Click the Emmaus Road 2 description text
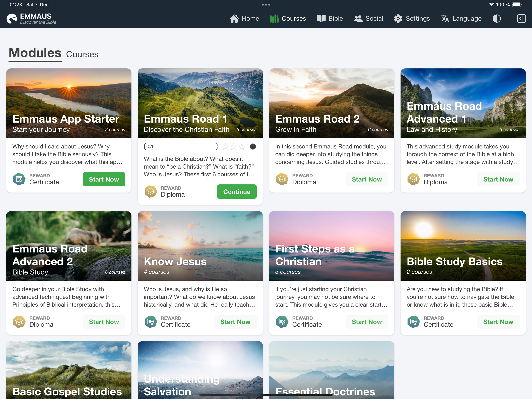Viewport: 532px width, 399px height. [331, 154]
